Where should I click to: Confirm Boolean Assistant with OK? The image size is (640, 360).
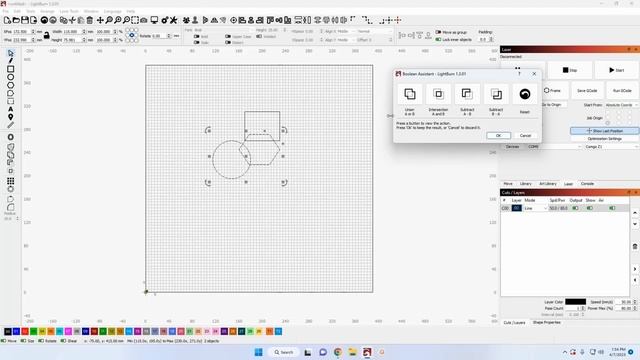(x=498, y=136)
